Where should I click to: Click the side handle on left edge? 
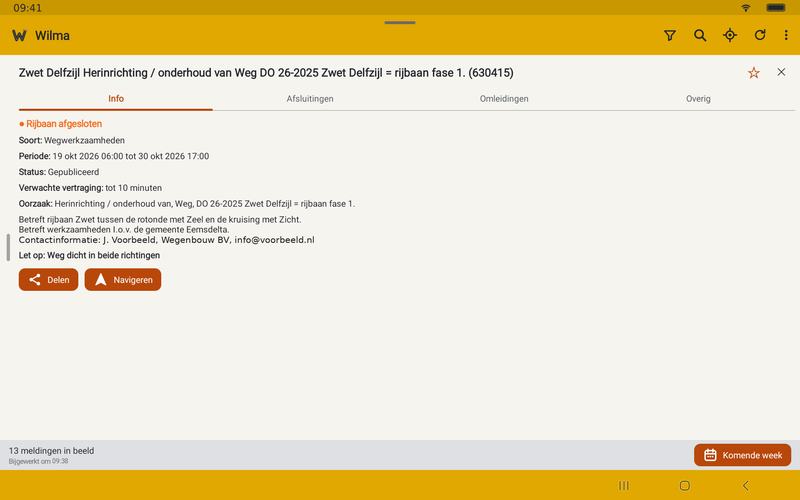[x=8, y=247]
